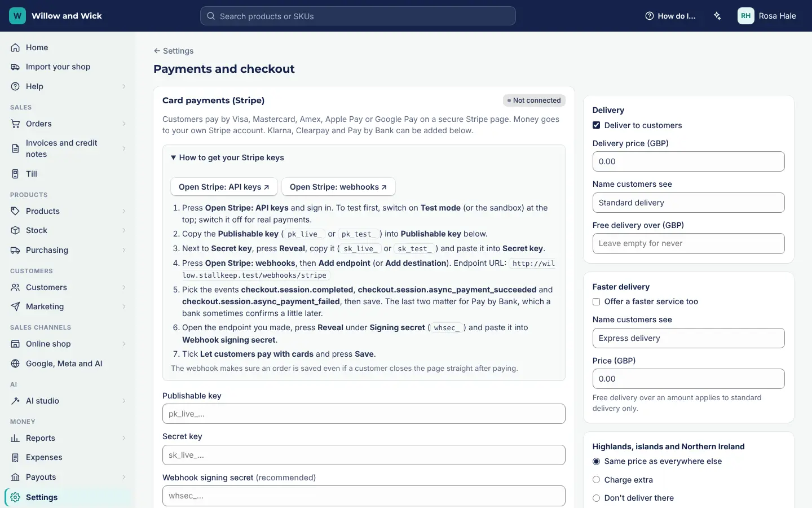Click the Free delivery over (GBP) field
This screenshot has width=812, height=508.
click(689, 243)
